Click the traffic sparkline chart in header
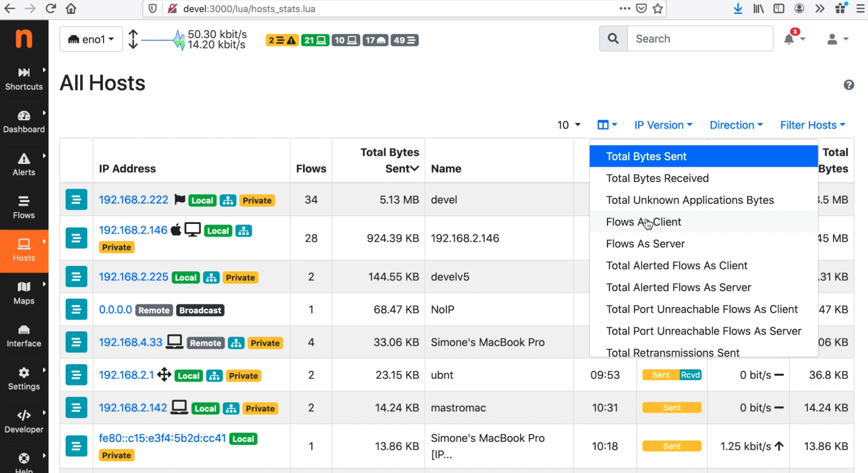Viewport: 868px width, 473px height. click(x=162, y=39)
